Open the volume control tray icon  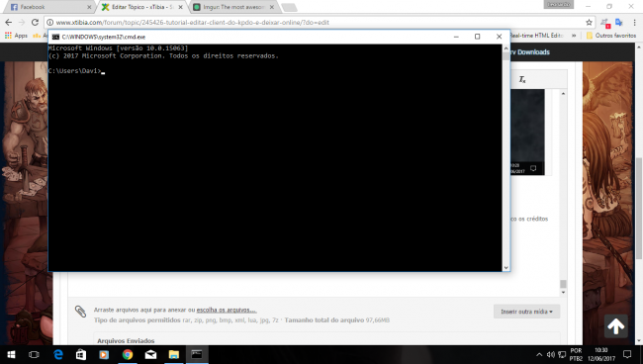tap(550, 354)
